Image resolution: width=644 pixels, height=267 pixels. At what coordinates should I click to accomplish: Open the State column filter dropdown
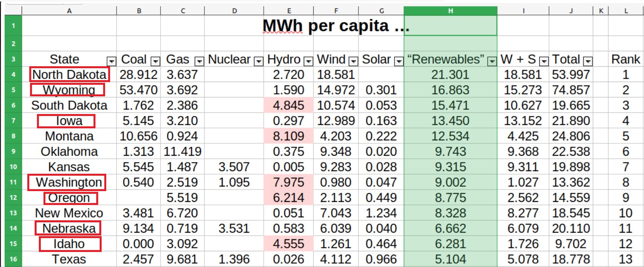(111, 61)
